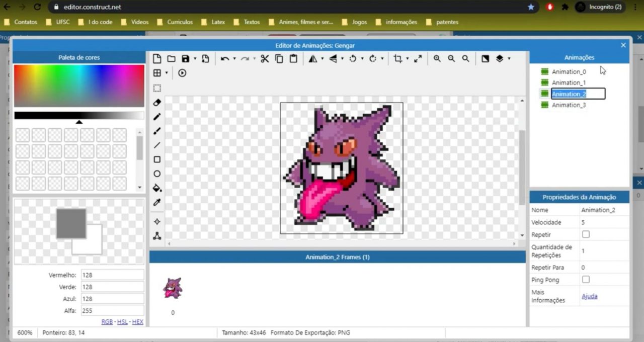The image size is (644, 342).
Task: Preview the animation playback
Action: click(x=182, y=73)
